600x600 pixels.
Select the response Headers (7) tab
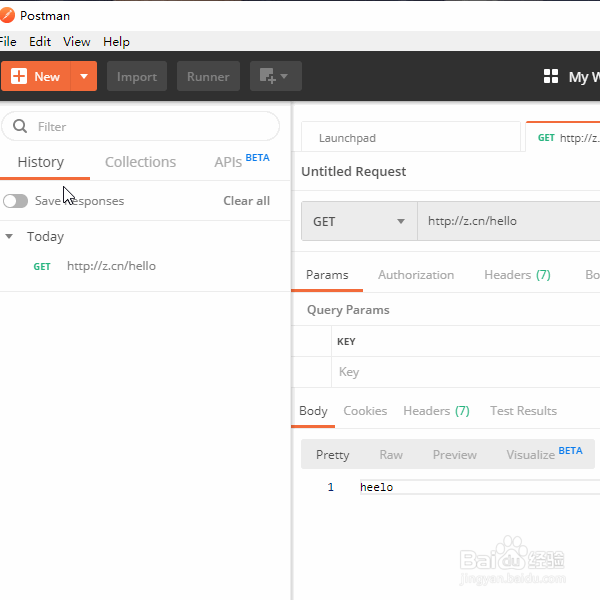(436, 411)
